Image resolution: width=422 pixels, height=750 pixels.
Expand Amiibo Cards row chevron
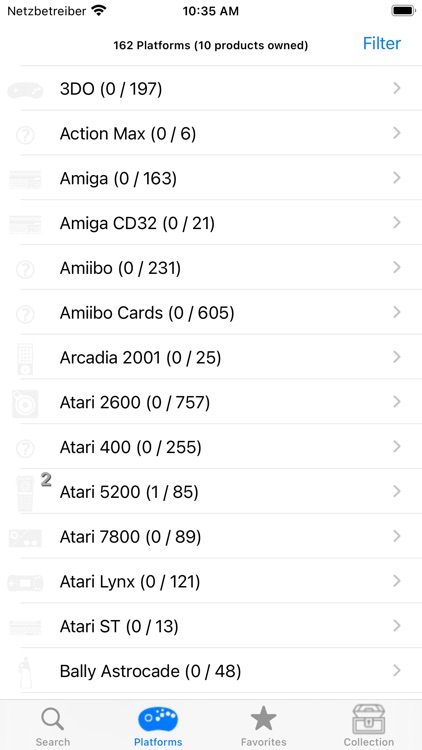pos(397,312)
